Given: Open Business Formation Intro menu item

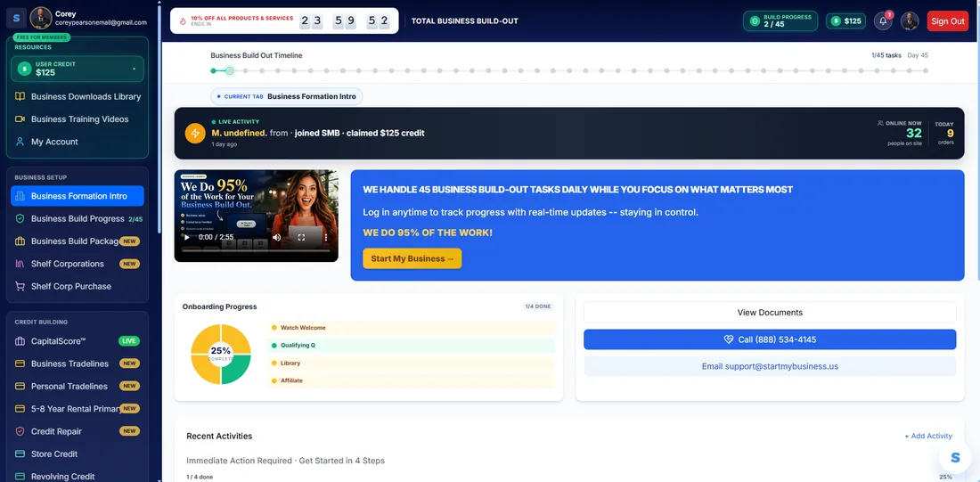Looking at the screenshot, I should [78, 196].
